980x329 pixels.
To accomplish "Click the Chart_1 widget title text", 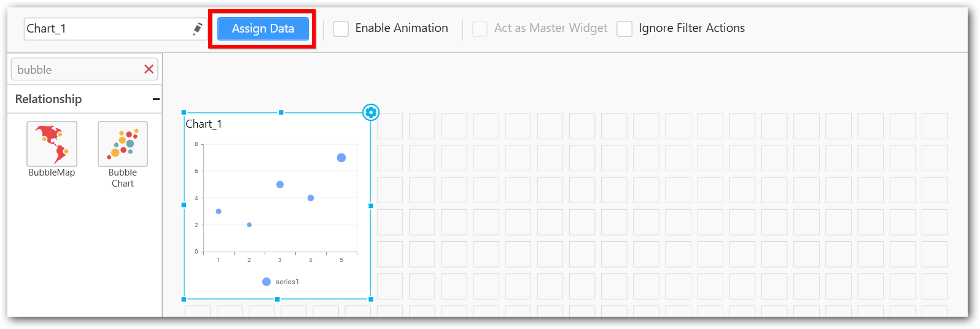I will 204,124.
